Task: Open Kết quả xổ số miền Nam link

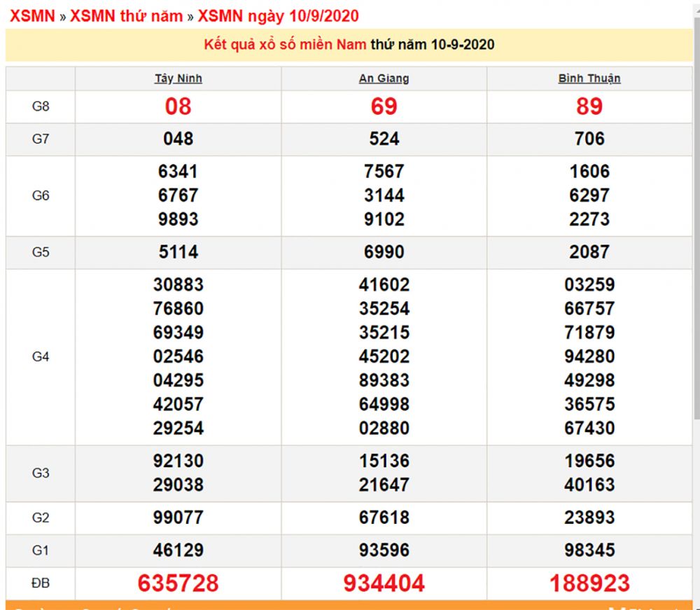Action: coord(285,45)
